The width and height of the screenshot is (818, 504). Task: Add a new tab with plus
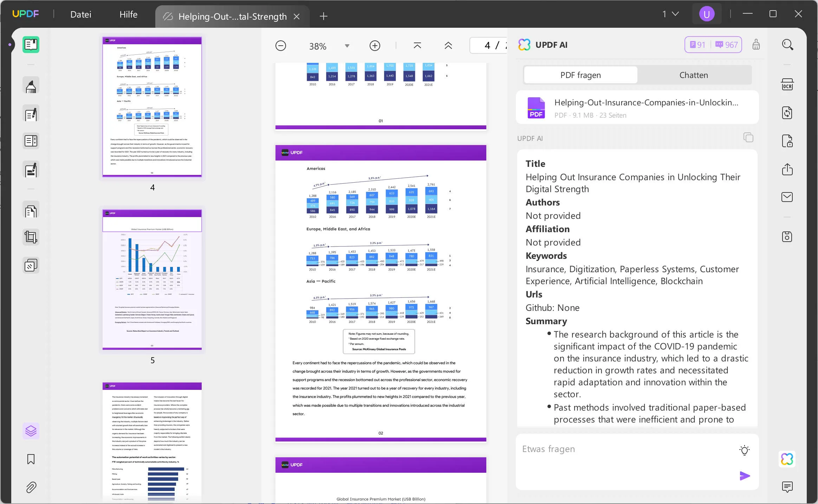pos(324,16)
